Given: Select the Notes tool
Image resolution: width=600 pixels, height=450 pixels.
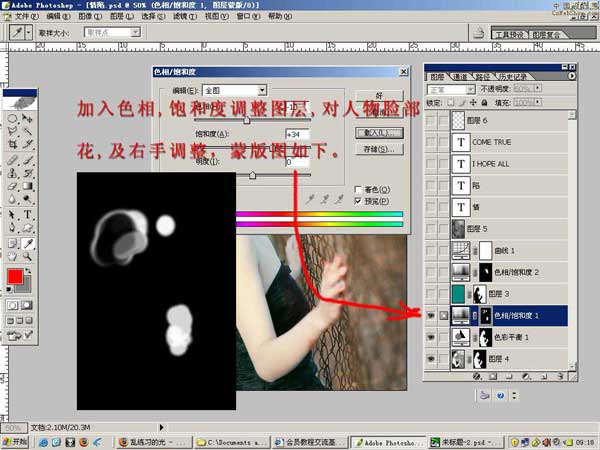Looking at the screenshot, I should click(13, 243).
